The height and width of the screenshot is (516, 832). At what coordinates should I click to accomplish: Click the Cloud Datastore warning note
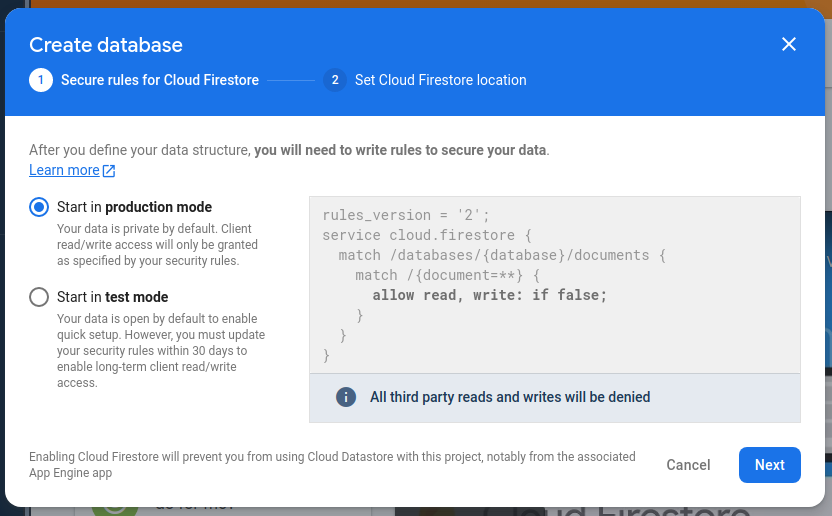(332, 465)
